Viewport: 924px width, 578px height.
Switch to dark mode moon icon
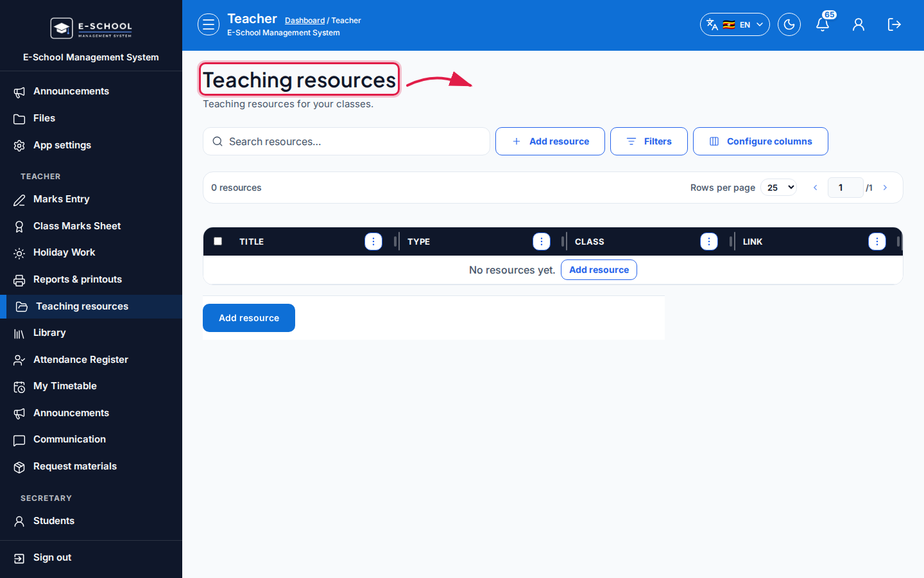(789, 24)
